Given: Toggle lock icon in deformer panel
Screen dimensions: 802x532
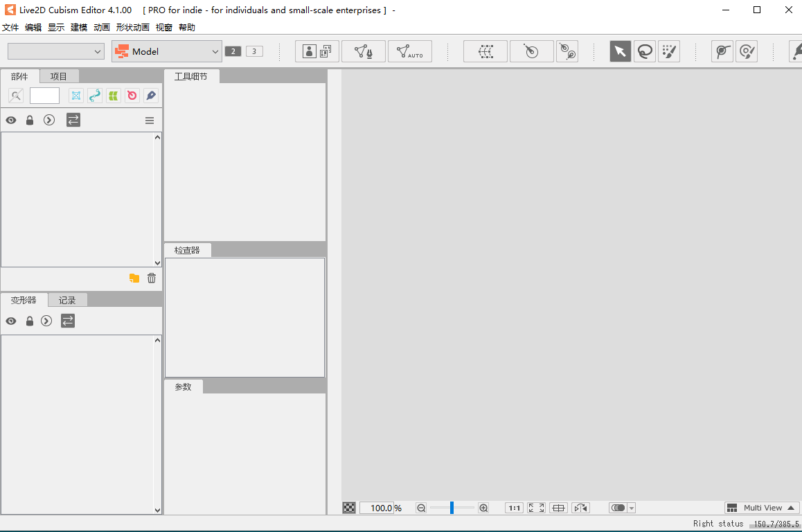Looking at the screenshot, I should pos(30,321).
